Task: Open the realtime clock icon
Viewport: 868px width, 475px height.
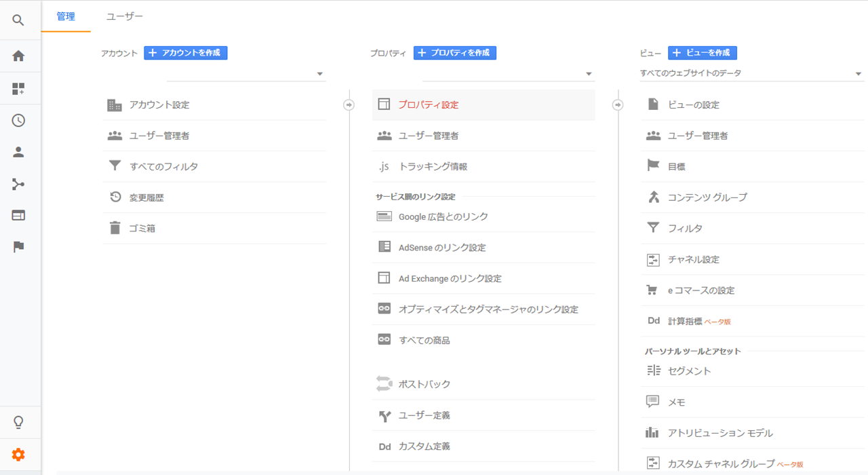Action: point(18,121)
